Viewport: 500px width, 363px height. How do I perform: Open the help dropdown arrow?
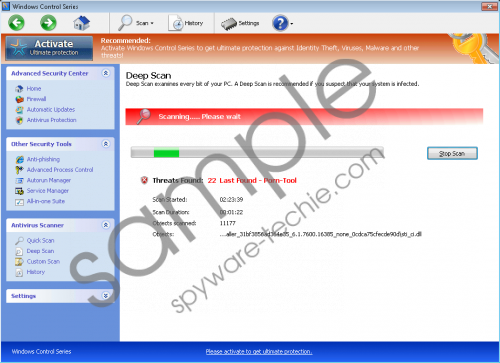click(292, 24)
